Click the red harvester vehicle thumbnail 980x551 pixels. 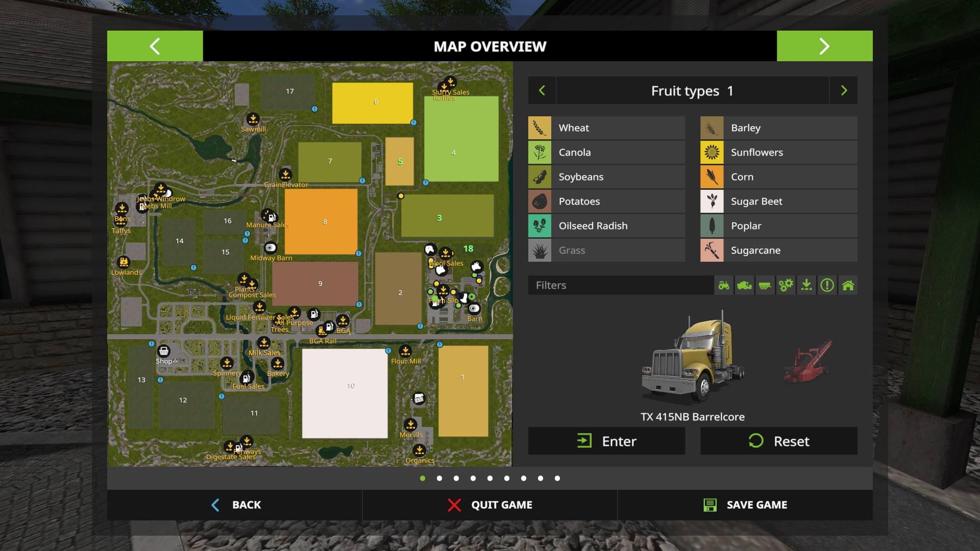click(x=807, y=362)
